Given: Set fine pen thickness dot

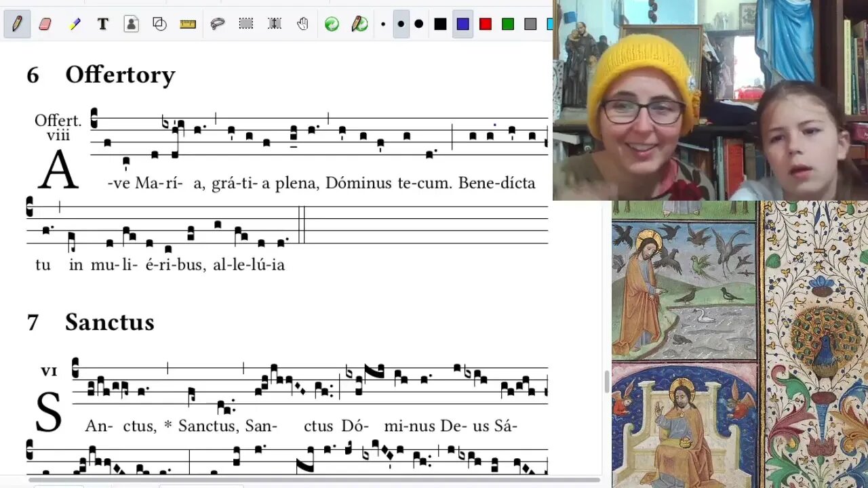Looking at the screenshot, I should pyautogui.click(x=383, y=24).
